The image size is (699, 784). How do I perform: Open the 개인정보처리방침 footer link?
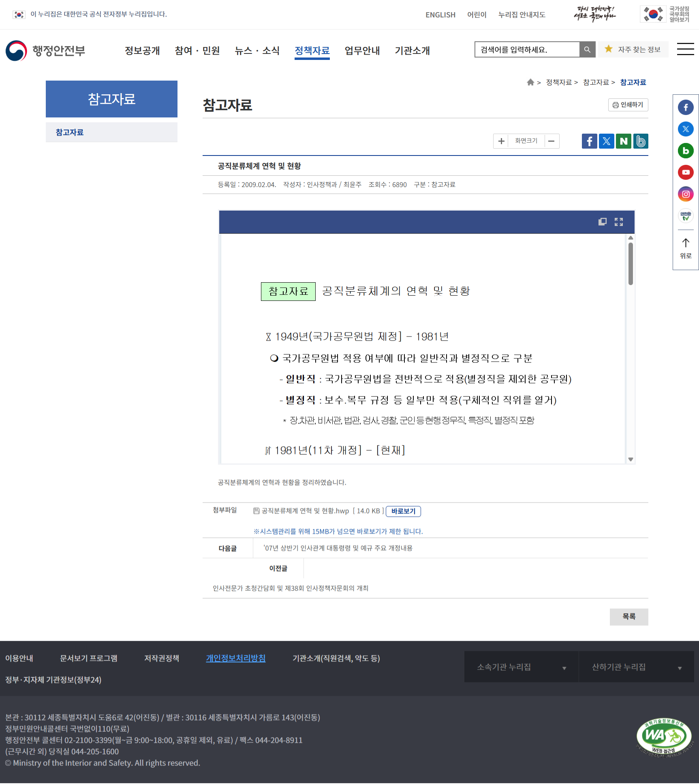[x=235, y=658]
